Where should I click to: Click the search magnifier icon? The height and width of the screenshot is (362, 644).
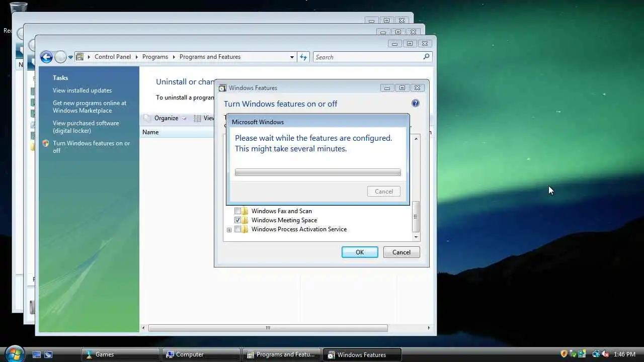click(x=427, y=57)
